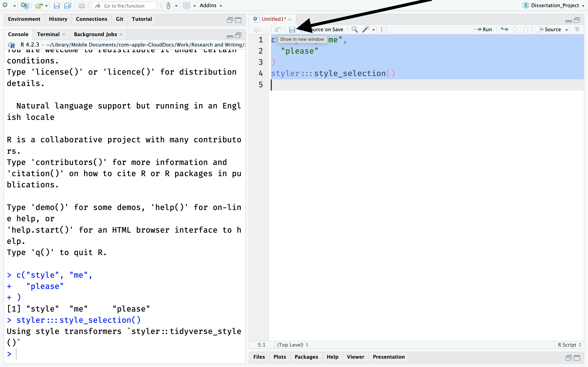
Task: Create a new project with the R cube icon
Action: point(24,5)
